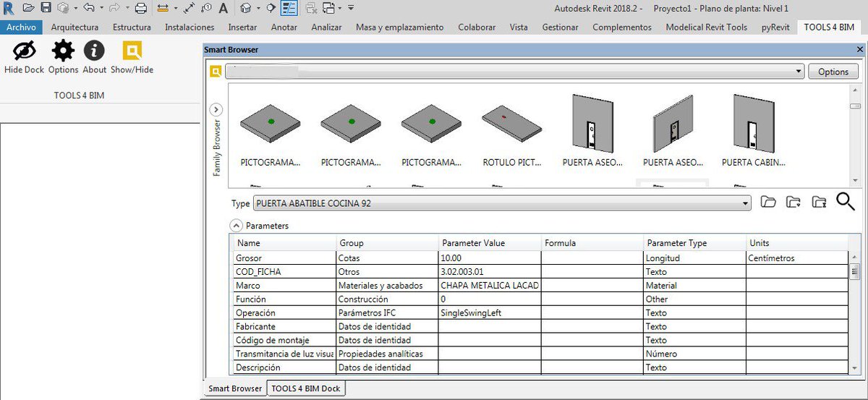Click the Close Hidden Windows icon
868x400 pixels.
(x=311, y=8)
